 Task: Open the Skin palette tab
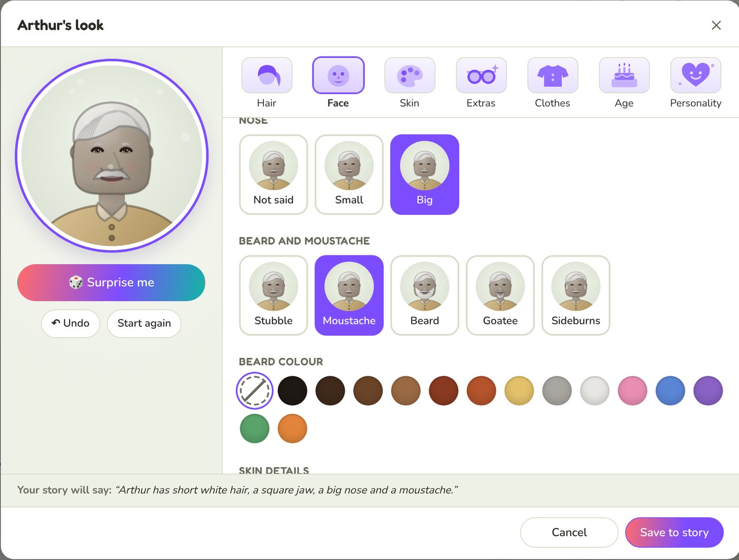[410, 83]
